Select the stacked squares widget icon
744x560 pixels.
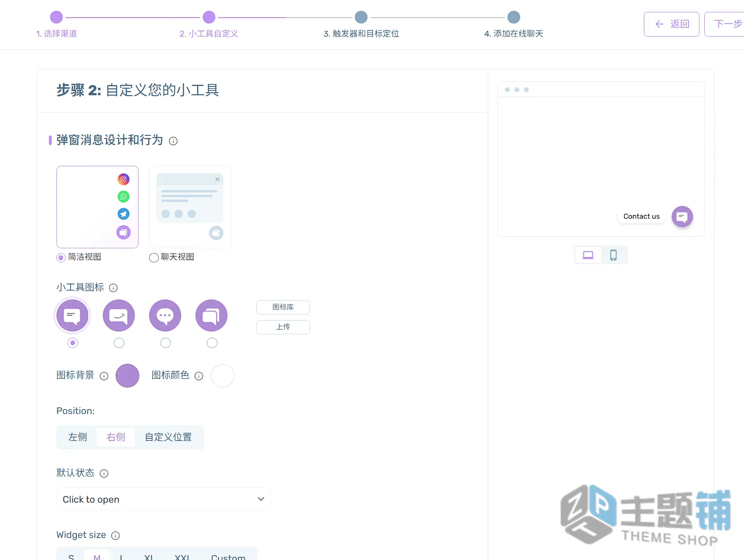coord(212,316)
